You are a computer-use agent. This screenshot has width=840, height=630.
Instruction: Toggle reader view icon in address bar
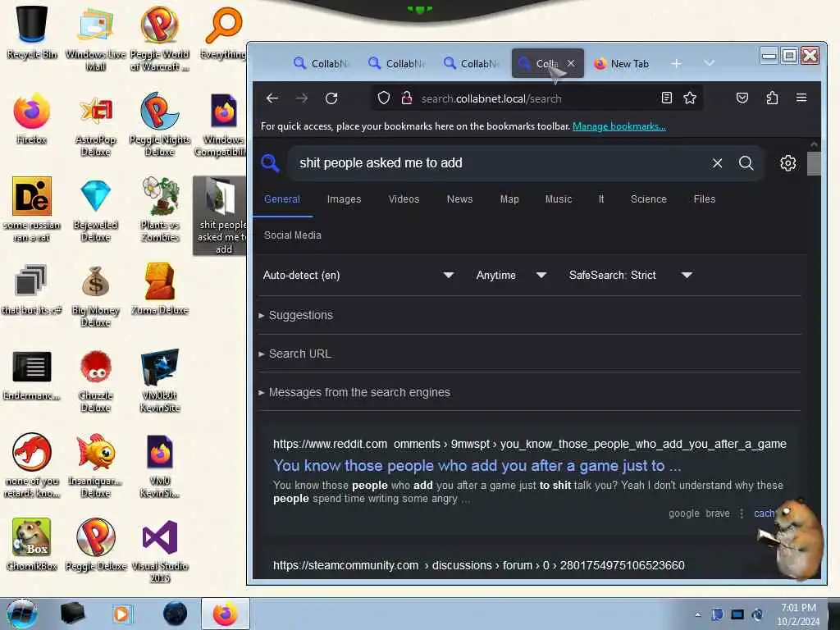pos(666,98)
